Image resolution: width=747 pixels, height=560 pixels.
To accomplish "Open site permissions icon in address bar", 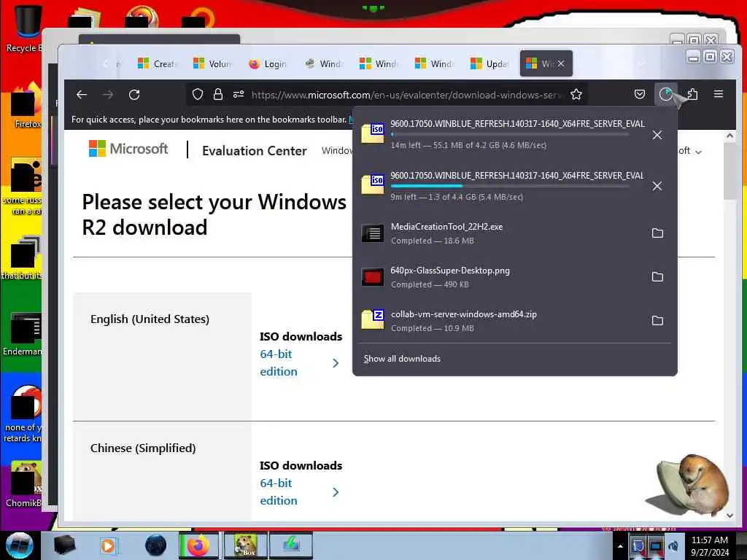I will click(239, 95).
